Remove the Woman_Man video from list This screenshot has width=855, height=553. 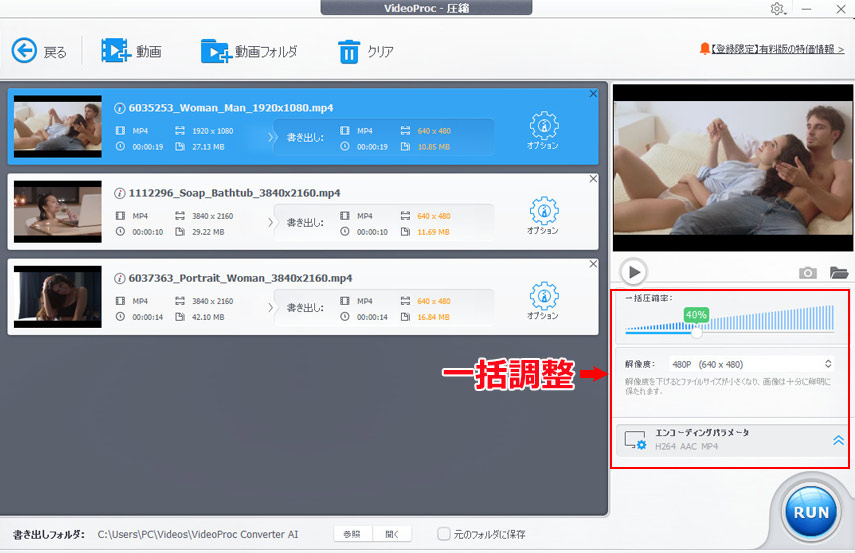point(593,94)
